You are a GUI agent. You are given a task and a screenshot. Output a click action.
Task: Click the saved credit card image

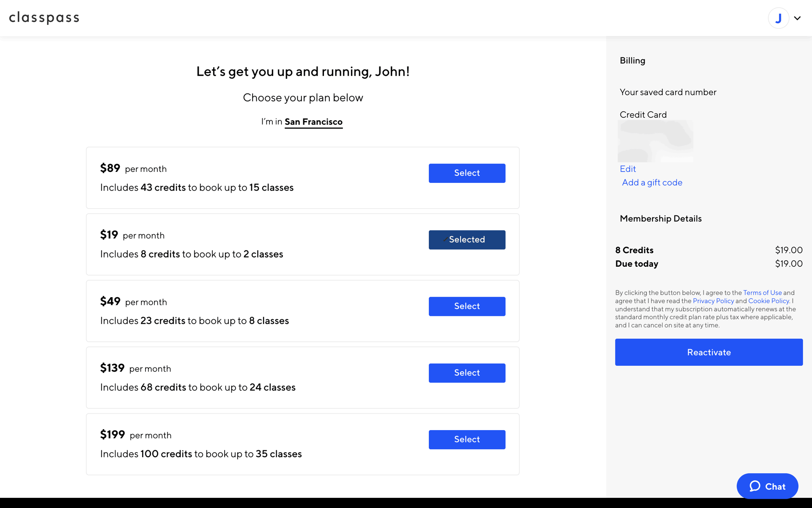[x=655, y=141]
